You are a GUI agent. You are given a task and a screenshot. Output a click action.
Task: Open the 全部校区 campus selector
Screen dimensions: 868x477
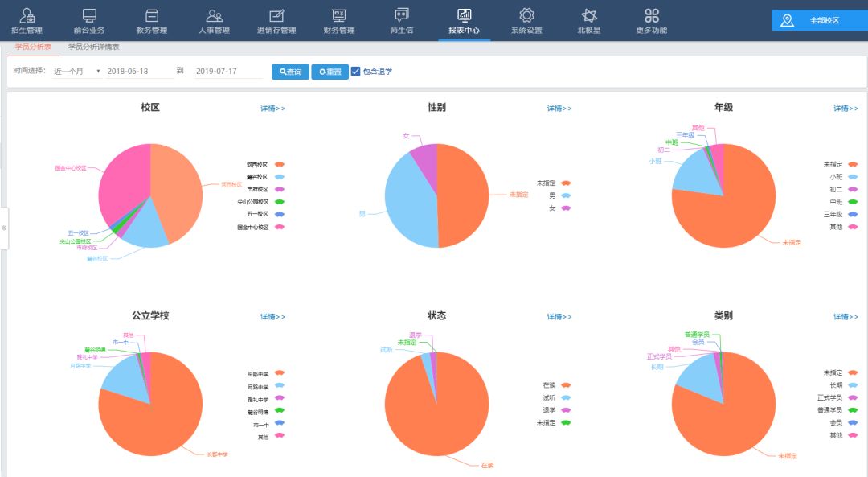[818, 21]
